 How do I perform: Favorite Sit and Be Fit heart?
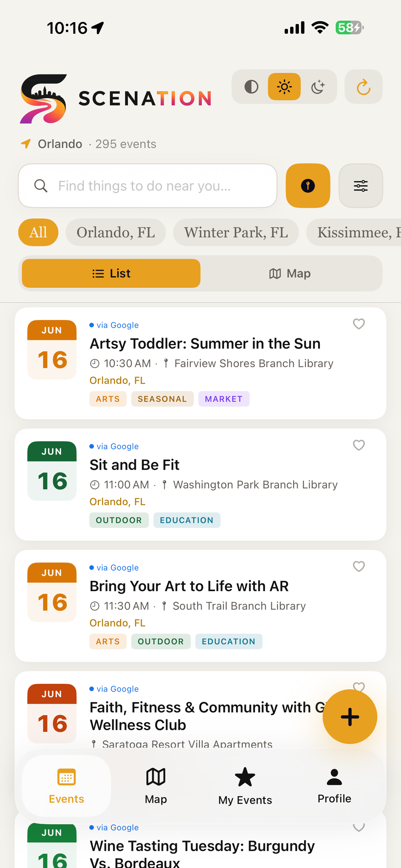pyautogui.click(x=359, y=445)
